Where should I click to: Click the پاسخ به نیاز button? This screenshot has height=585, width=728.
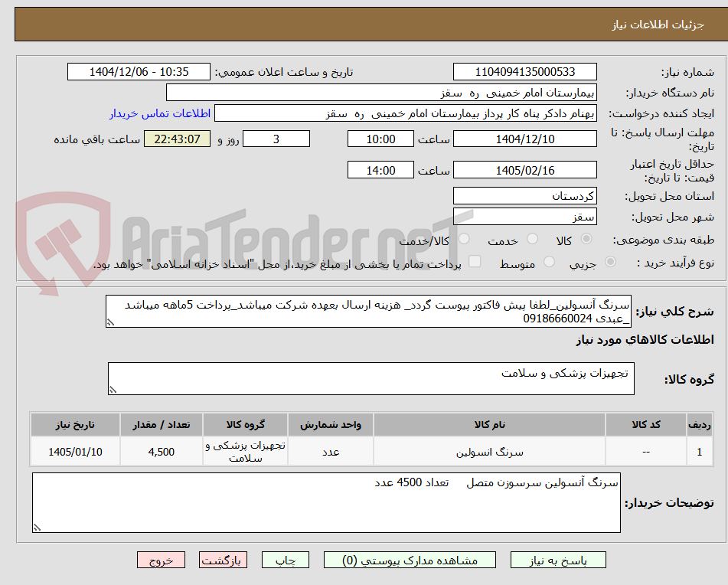(558, 560)
